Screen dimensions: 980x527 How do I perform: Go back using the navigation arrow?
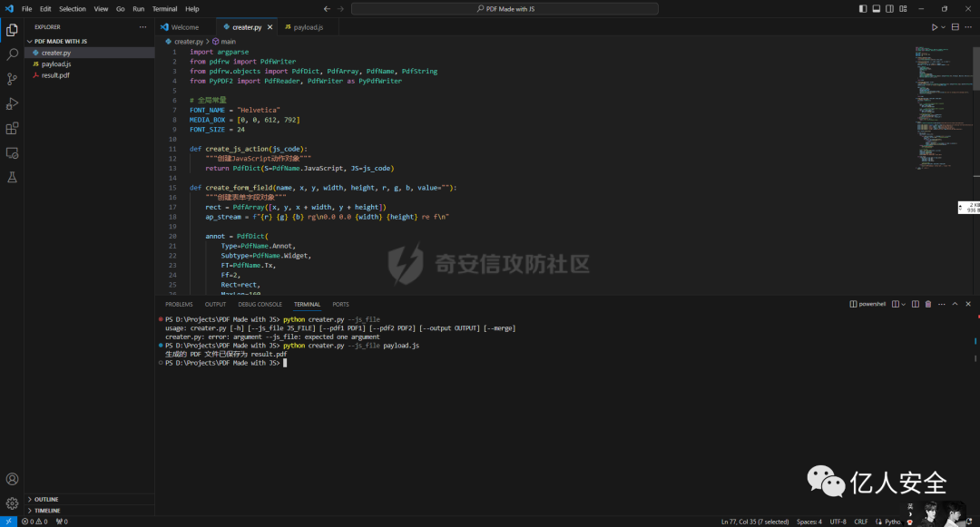pos(327,9)
